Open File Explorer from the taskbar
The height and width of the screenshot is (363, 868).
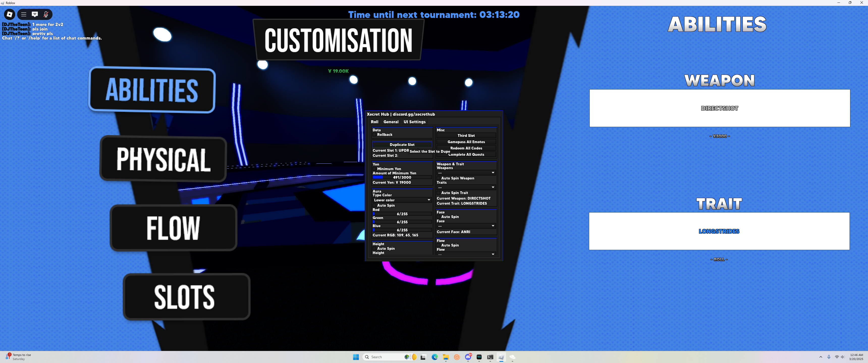coord(445,357)
